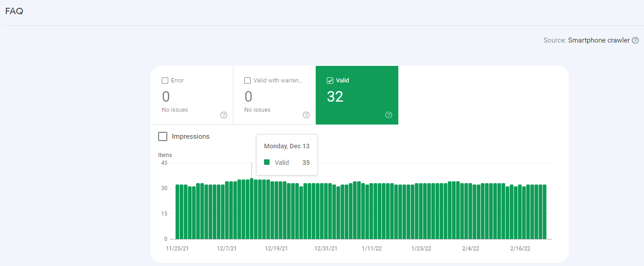The height and width of the screenshot is (266, 644).
Task: Check the Valid with warnings checkbox
Action: tap(248, 81)
